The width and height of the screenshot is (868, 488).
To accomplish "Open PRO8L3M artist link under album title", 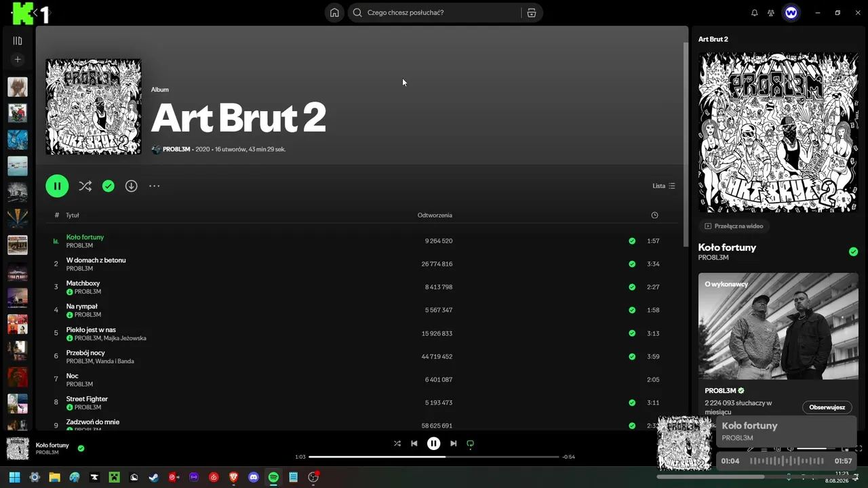I will [x=176, y=149].
